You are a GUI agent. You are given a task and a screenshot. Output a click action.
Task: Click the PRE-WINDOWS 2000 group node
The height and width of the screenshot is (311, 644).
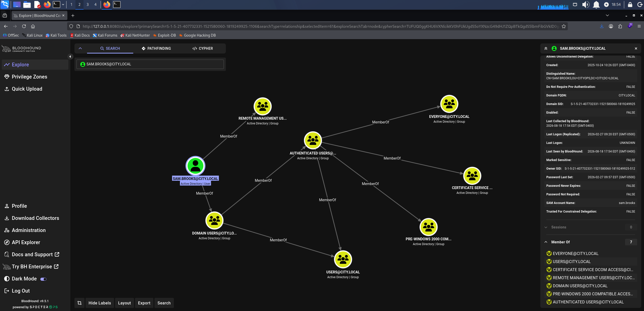coord(428,227)
